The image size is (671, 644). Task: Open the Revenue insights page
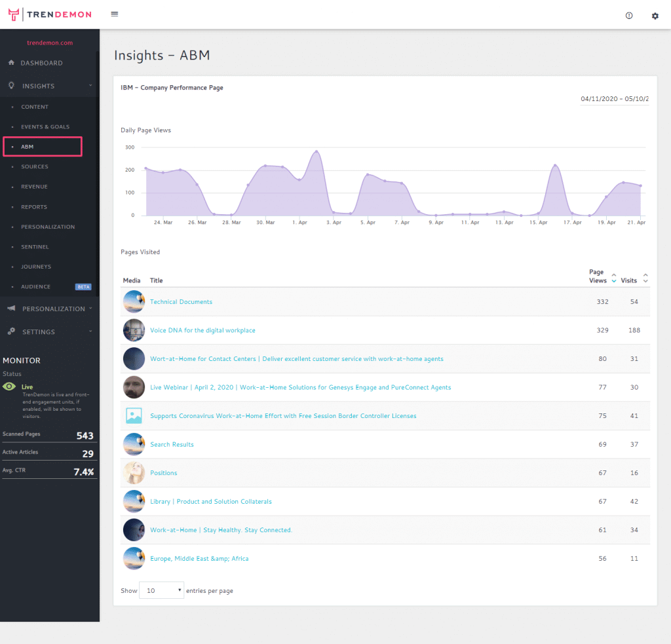[34, 187]
